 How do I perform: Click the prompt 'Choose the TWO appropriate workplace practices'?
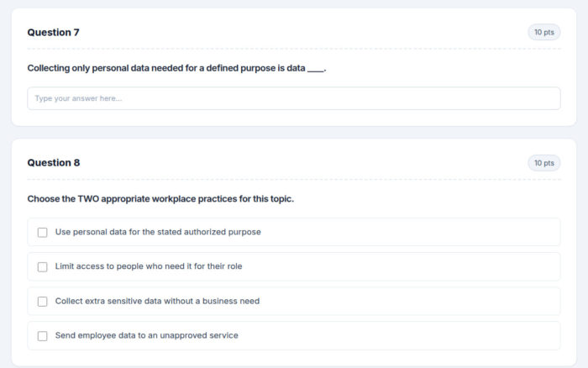(160, 199)
